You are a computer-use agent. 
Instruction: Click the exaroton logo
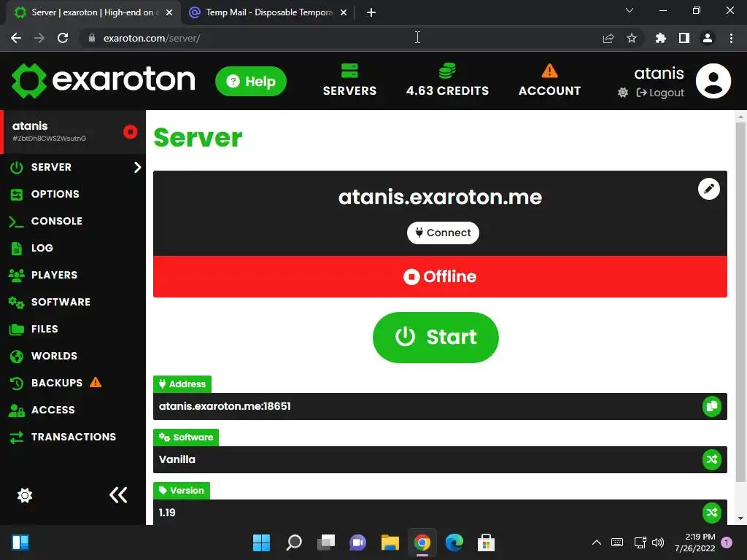[x=104, y=80]
